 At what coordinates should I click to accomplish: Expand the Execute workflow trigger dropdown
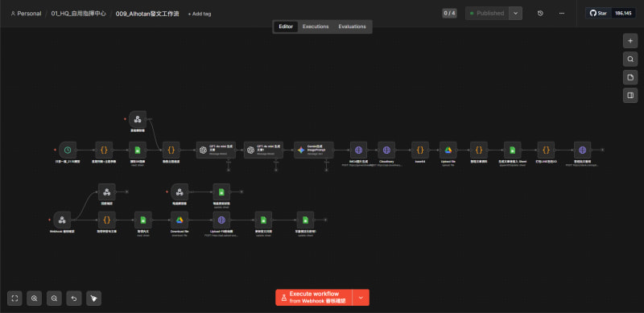tap(361, 298)
